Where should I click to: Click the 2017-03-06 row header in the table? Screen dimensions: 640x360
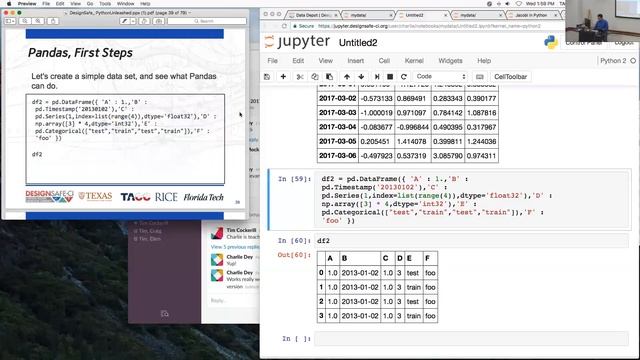[x=338, y=156]
